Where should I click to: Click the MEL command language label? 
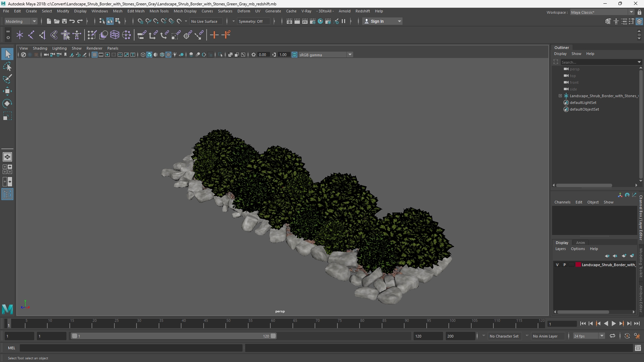coord(11,348)
